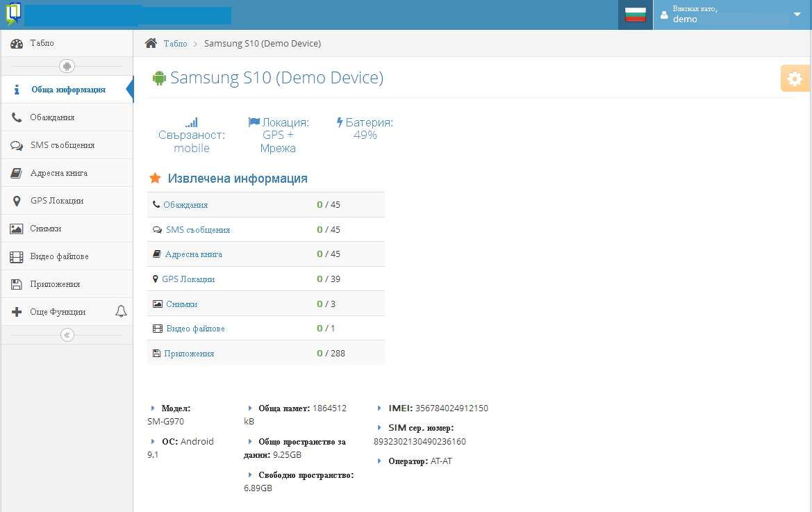This screenshot has width=812, height=512.
Task: Click the map pin icon in GPS table row
Action: point(156,279)
